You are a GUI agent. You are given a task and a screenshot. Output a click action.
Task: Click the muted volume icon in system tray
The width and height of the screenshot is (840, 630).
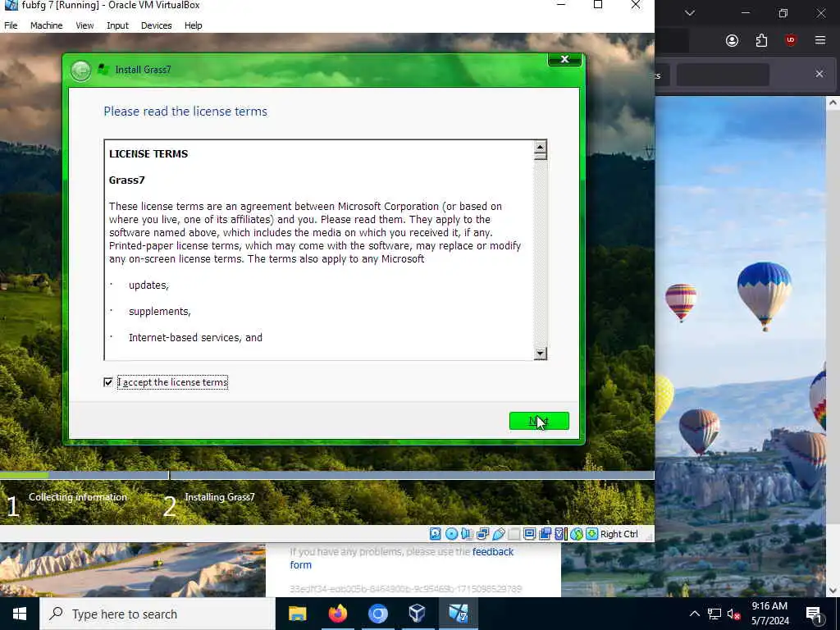(733, 614)
